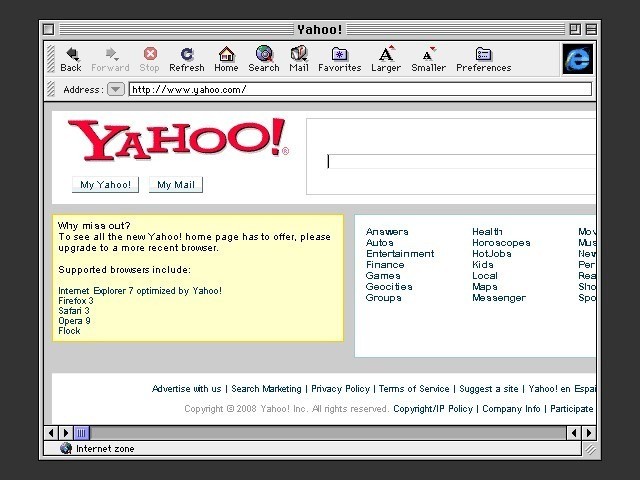Open Terms of Service link
Screen dimensions: 640x480
pos(414,389)
